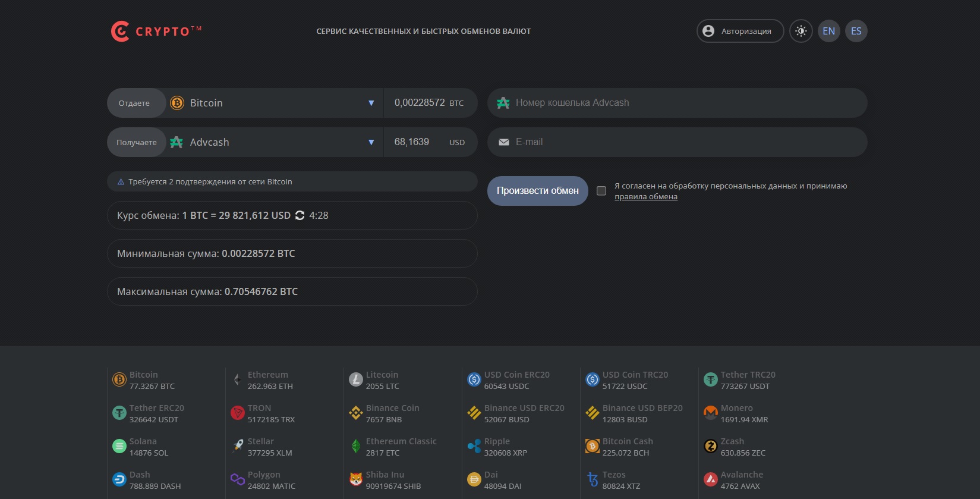
Task: Click the USD Coin TRC20 icon
Action: pos(593,379)
